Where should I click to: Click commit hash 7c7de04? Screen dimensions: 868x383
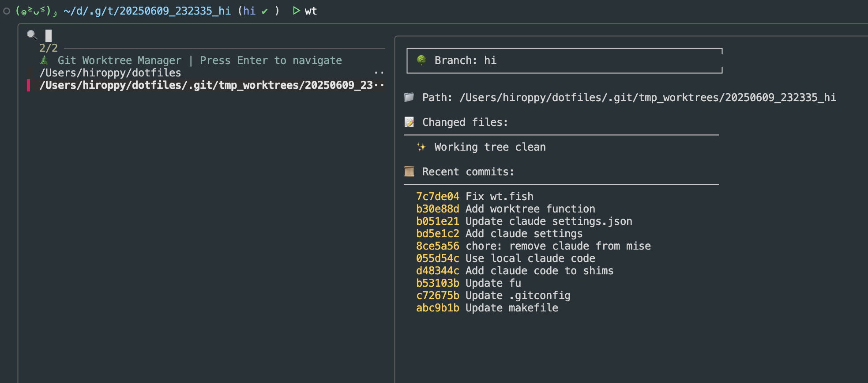click(x=437, y=197)
